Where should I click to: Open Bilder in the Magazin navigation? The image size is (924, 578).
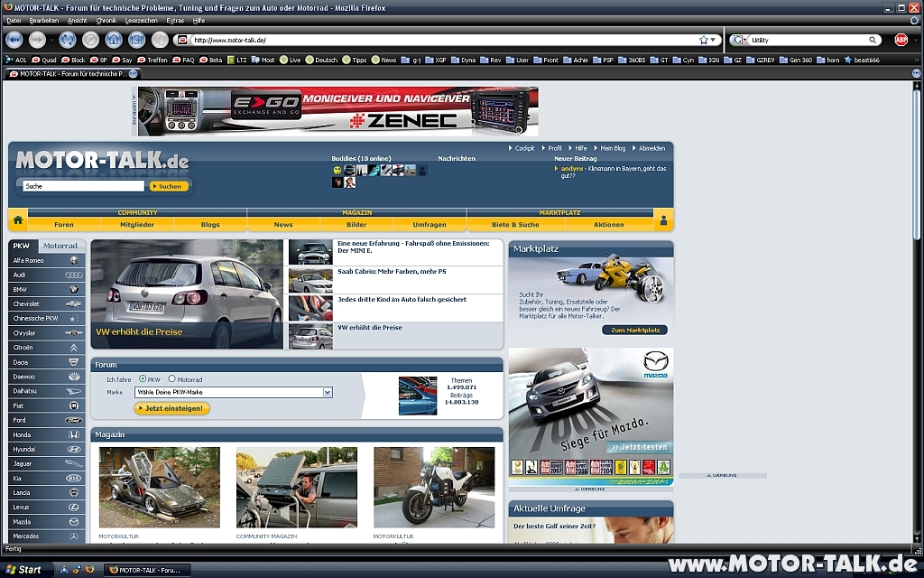[356, 224]
